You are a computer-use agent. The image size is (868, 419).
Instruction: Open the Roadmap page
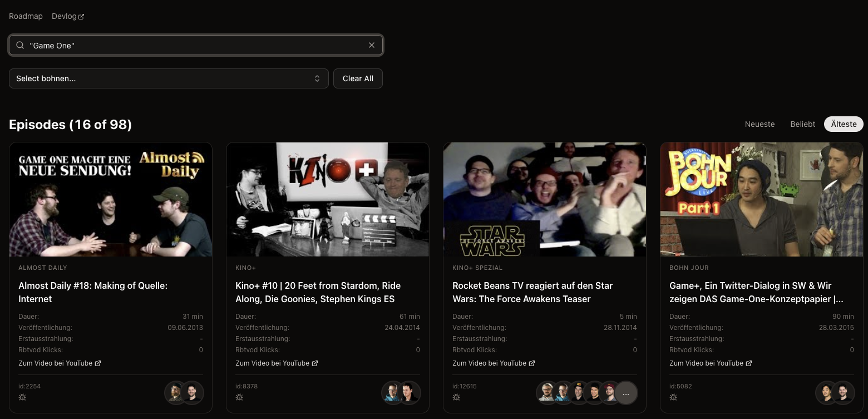[x=26, y=16]
